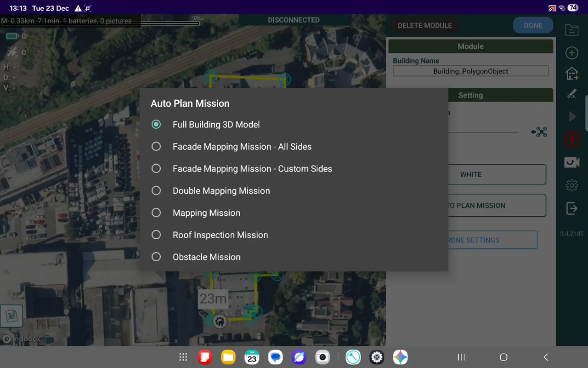
Task: Open the Calendar app from the taskbar
Action: (252, 357)
